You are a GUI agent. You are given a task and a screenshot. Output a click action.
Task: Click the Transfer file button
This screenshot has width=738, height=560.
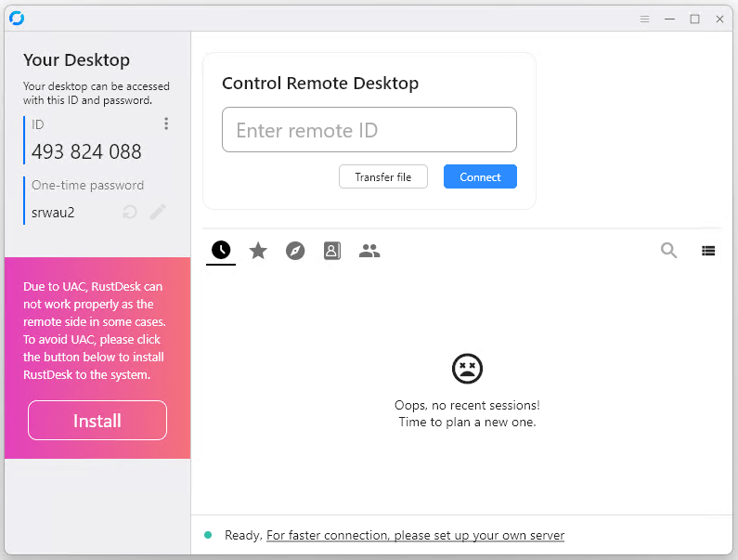click(x=383, y=176)
